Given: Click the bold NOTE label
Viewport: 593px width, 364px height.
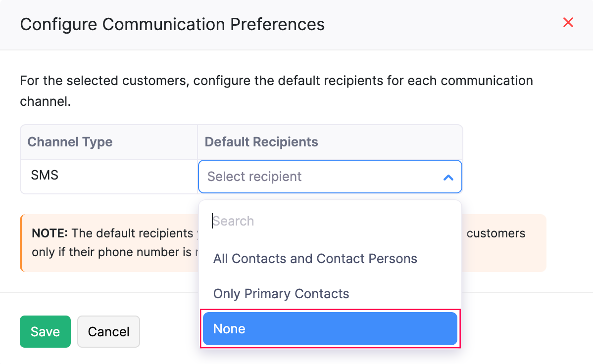Looking at the screenshot, I should point(49,233).
